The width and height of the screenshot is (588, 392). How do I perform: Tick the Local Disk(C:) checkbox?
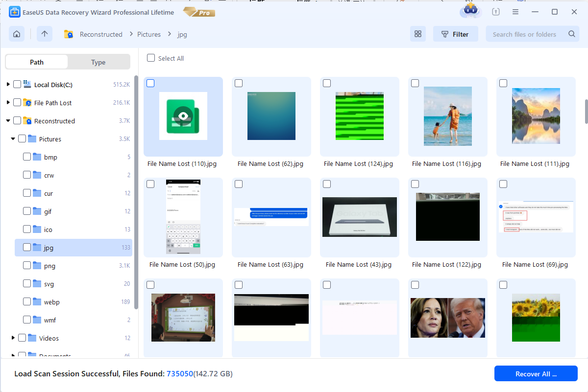17,85
